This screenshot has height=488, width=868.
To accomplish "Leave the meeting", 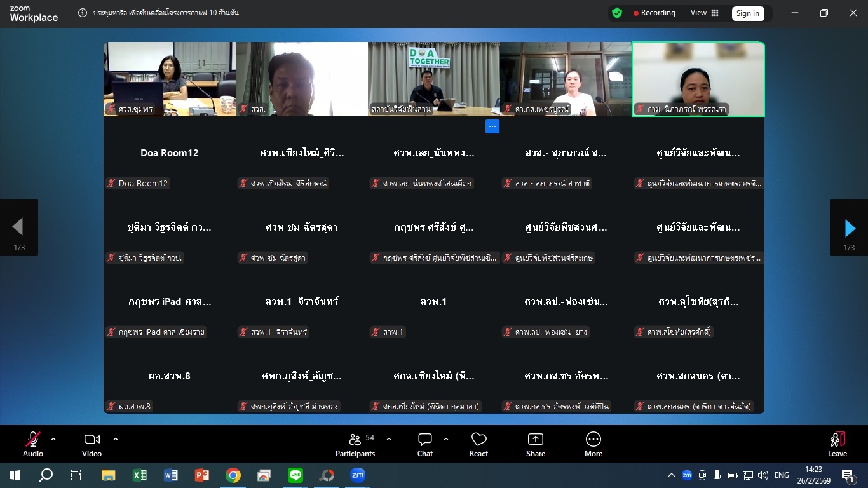I will (x=837, y=444).
